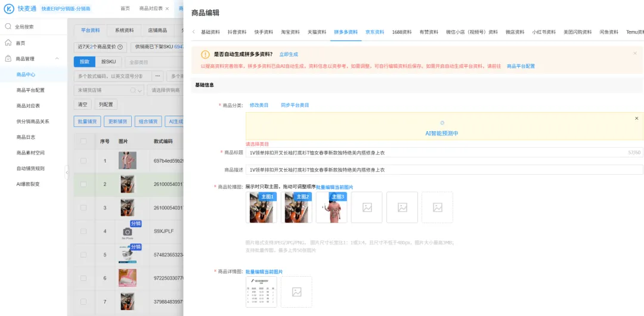
Task: Open 首页 from the sidebar
Action: point(20,43)
